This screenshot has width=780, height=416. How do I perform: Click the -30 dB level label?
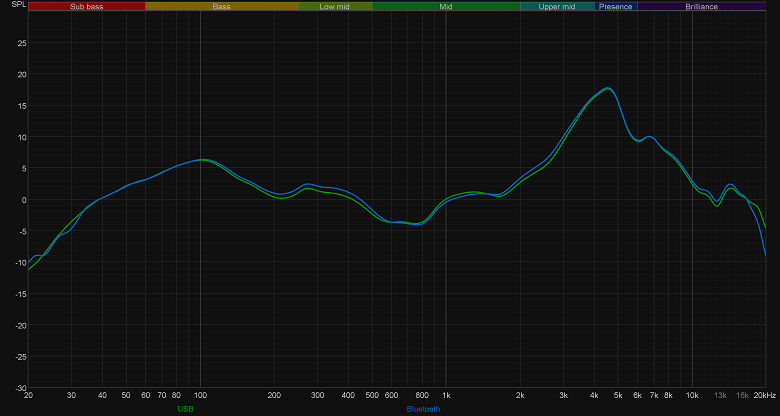21,388
